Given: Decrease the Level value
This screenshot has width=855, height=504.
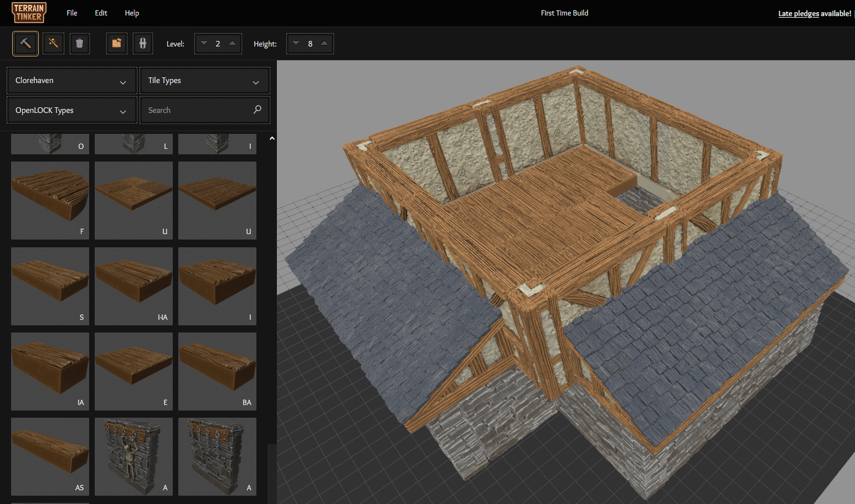Looking at the screenshot, I should 204,44.
